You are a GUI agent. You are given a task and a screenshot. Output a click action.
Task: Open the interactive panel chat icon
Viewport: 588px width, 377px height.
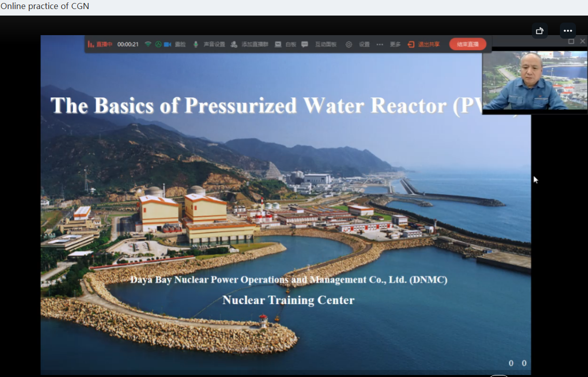click(305, 44)
